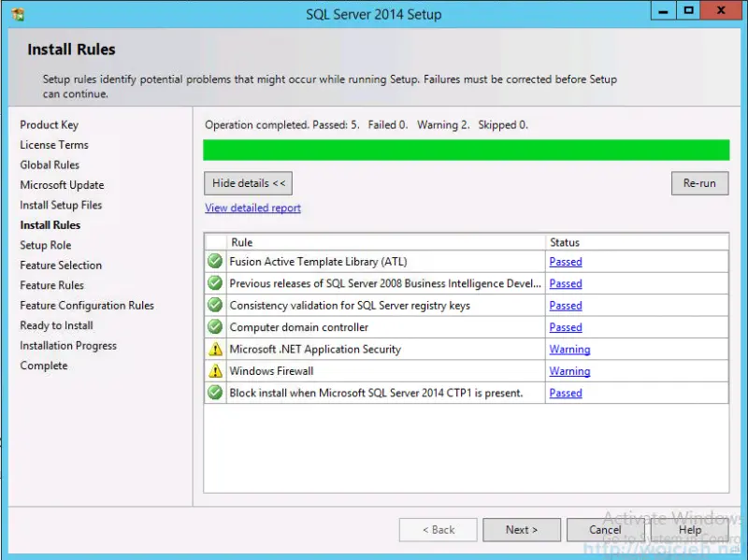Click the warning icon next to Windows Firewall
Viewport: 748px width, 560px height.
pyautogui.click(x=214, y=370)
